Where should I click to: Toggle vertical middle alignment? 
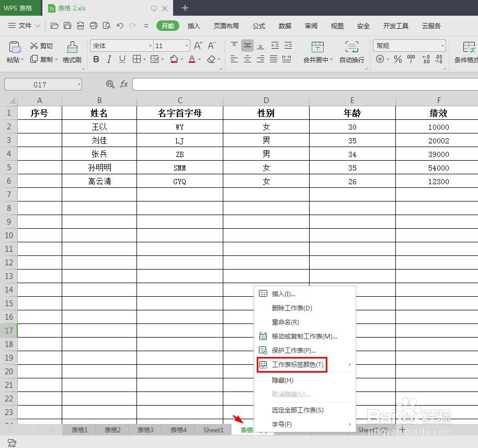coord(247,46)
